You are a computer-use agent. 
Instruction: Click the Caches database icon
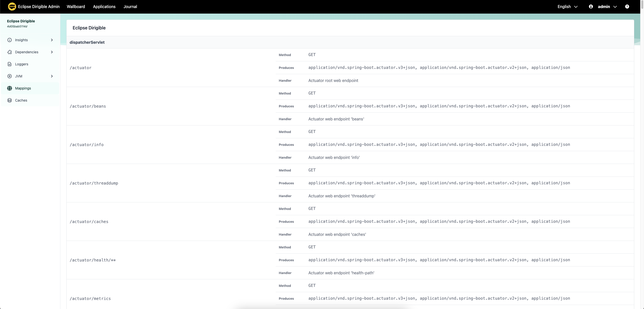(10, 100)
